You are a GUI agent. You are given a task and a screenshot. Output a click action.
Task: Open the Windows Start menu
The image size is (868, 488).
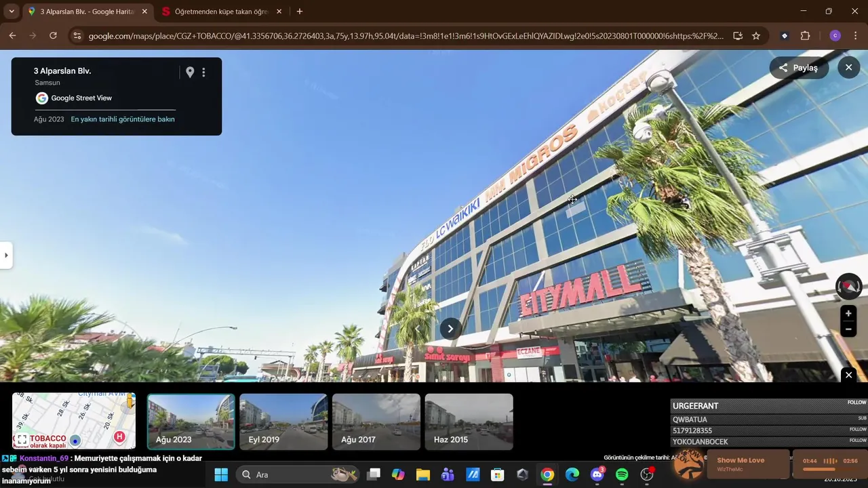(x=221, y=475)
